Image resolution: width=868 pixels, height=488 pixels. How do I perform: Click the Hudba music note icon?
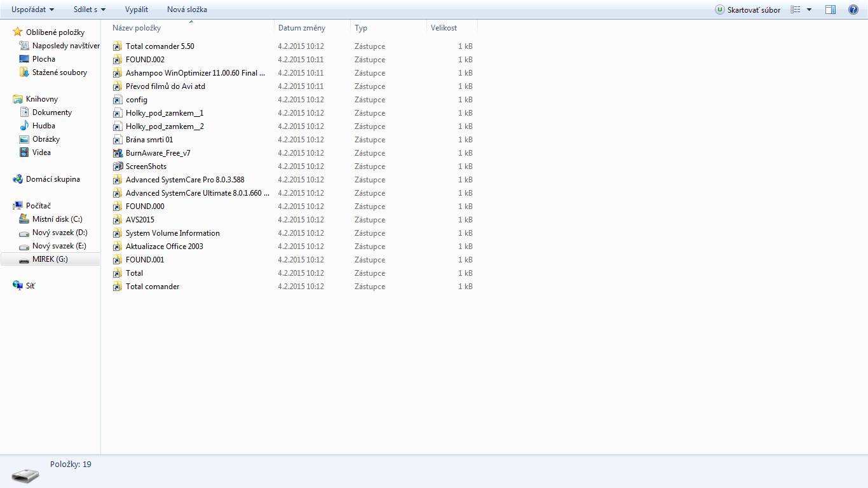pyautogui.click(x=24, y=126)
